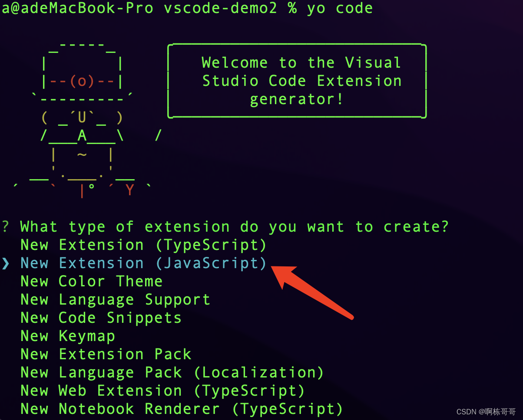Pick New Language Support option

[x=115, y=300]
